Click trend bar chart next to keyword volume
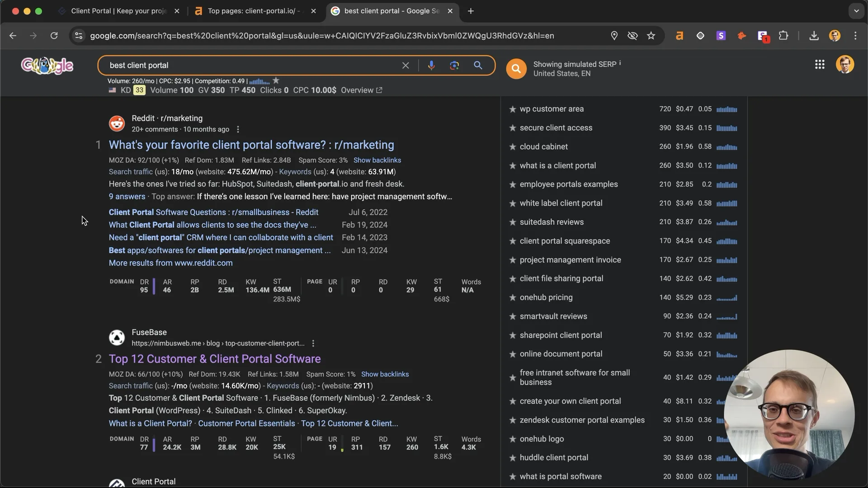This screenshot has width=868, height=488. pos(259,81)
